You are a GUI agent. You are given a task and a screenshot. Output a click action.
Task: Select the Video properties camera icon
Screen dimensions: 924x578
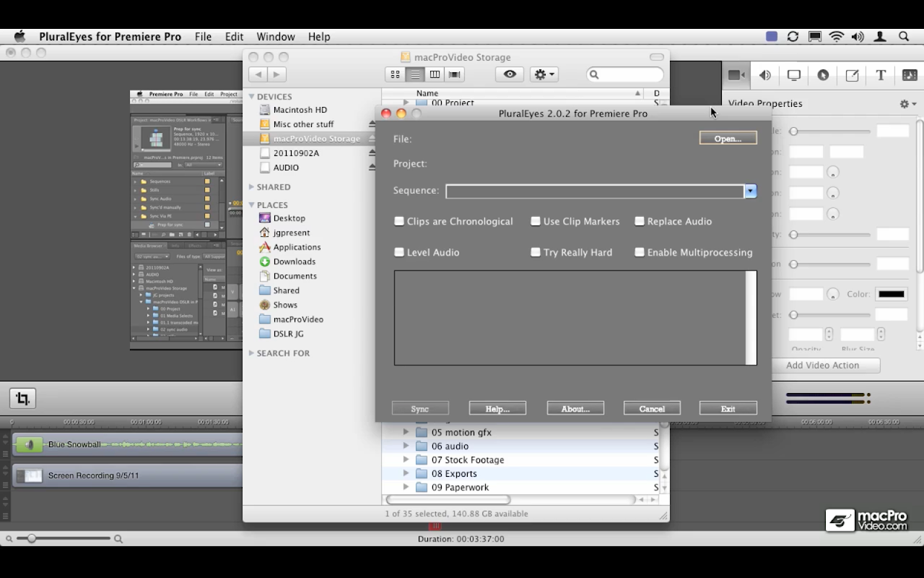(x=736, y=75)
